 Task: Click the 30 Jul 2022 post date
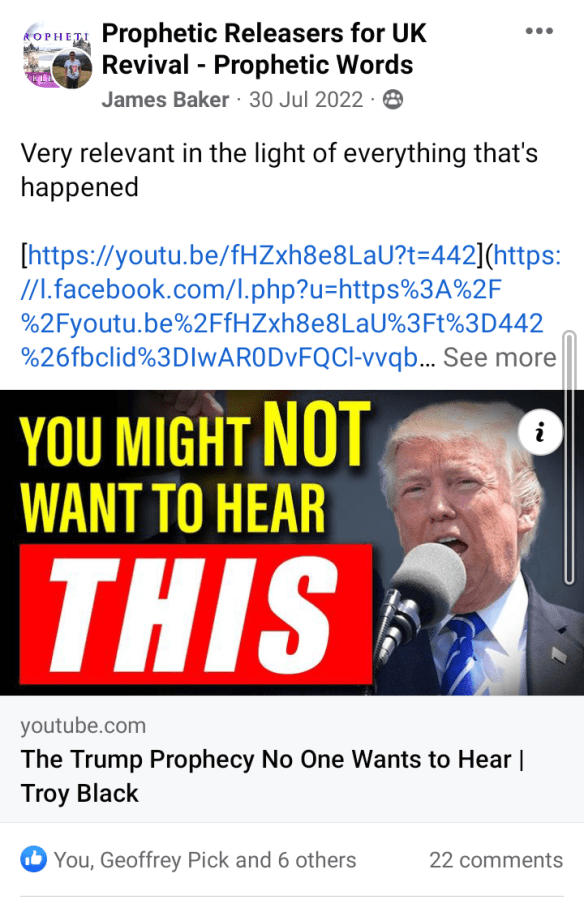click(306, 100)
